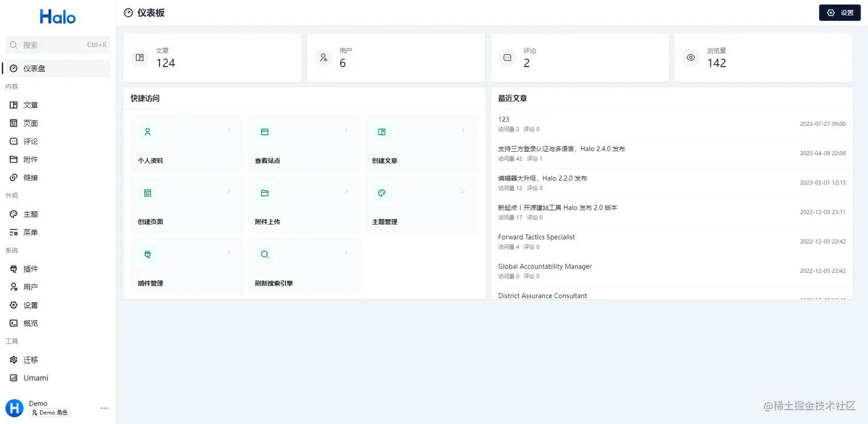
Task: Click the chevron on 插件管理 card
Action: [x=229, y=253]
